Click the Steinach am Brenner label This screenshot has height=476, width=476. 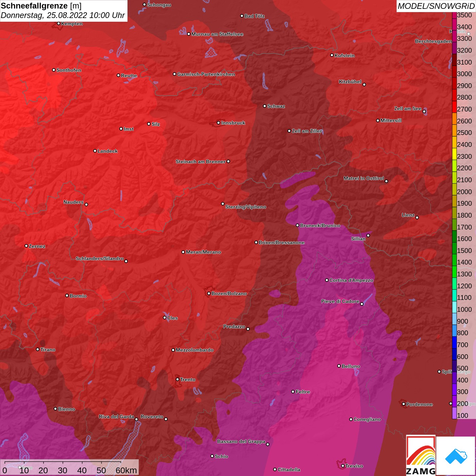201,161
